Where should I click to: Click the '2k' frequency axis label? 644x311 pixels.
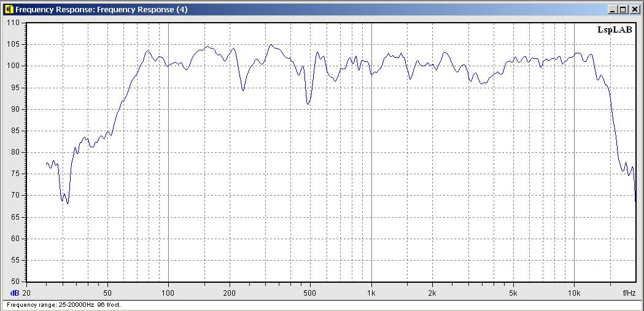(x=432, y=293)
